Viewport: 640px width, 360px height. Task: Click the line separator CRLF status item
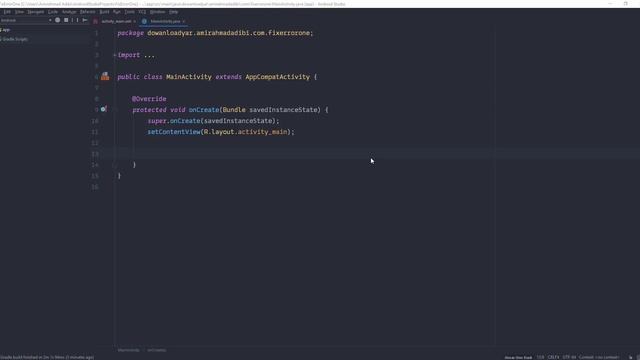[x=553, y=357]
